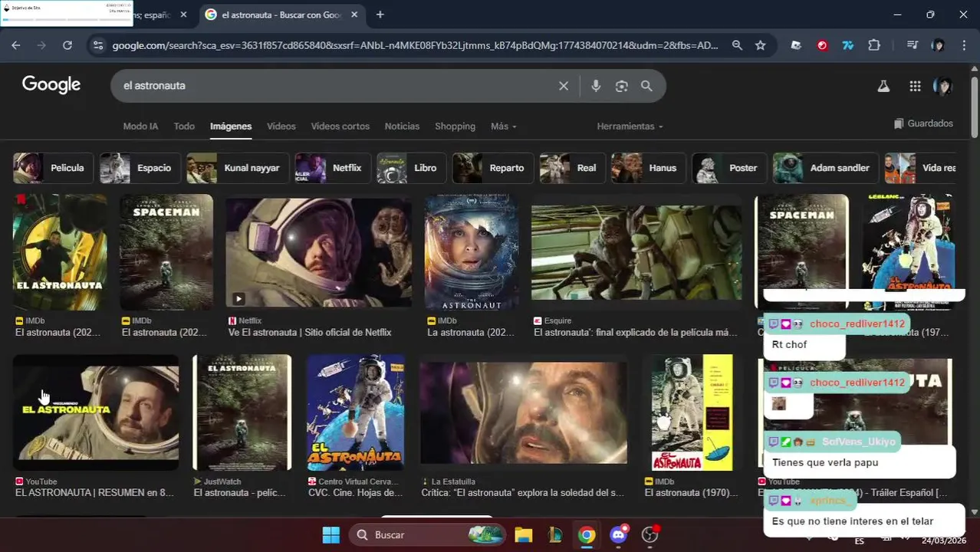The image size is (980, 552).
Task: Switch to Shopping tab
Action: [x=455, y=127]
